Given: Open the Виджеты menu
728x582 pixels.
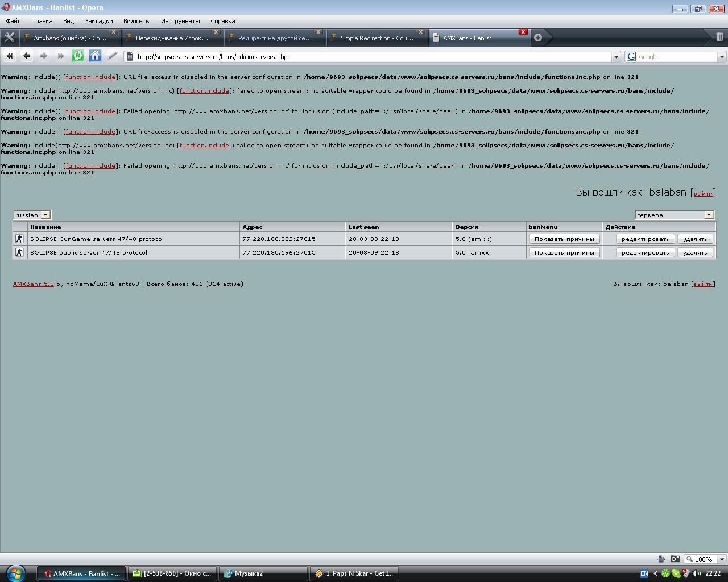Looking at the screenshot, I should [136, 21].
